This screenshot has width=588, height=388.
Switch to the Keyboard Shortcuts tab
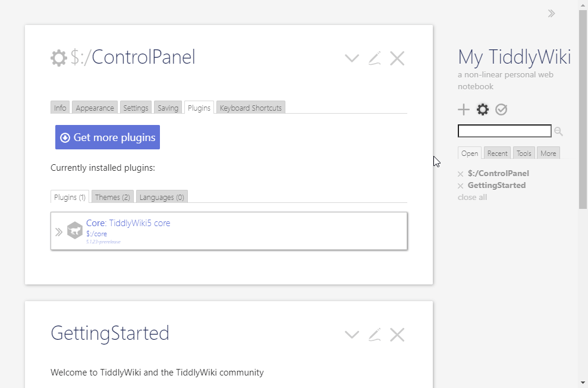point(251,108)
